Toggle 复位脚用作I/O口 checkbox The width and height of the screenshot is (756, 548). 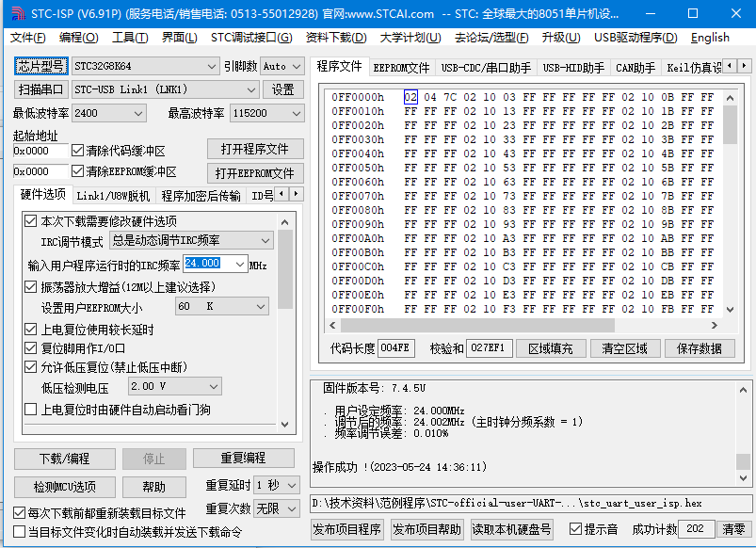pyautogui.click(x=30, y=347)
